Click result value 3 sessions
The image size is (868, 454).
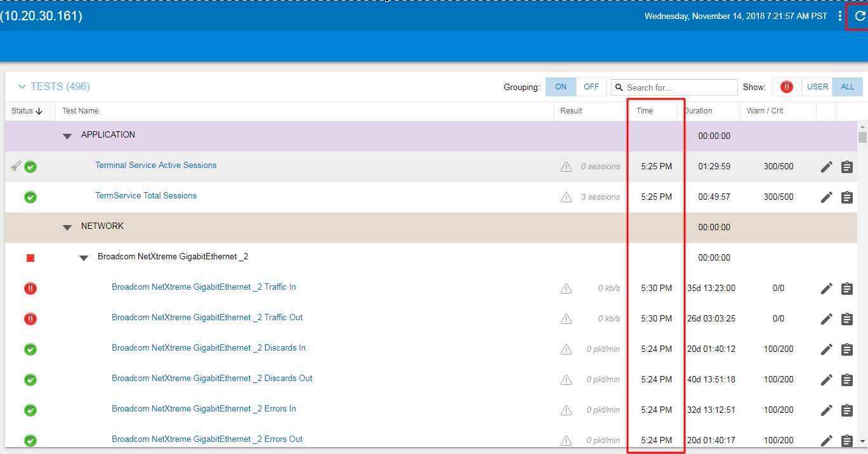point(600,197)
